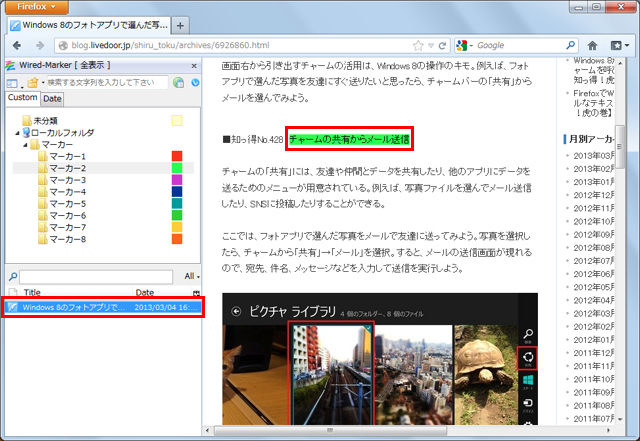
Task: Open the 2012年12月 monthly archive link
Action: pyautogui.click(x=593, y=195)
